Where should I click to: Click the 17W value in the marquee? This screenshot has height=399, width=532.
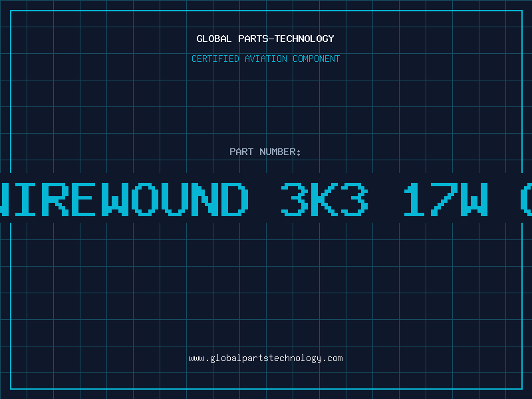pos(446,199)
